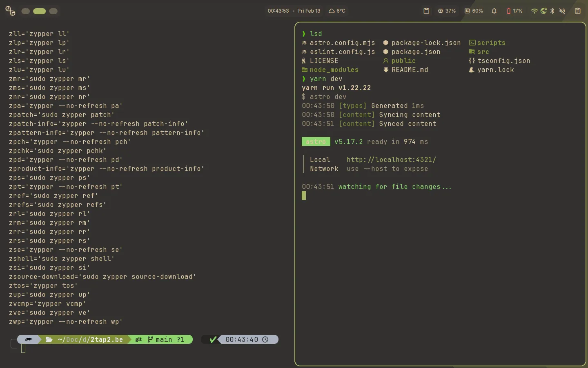The width and height of the screenshot is (588, 368).
Task: Click the green checkmark in the prompt bar
Action: [x=212, y=339]
